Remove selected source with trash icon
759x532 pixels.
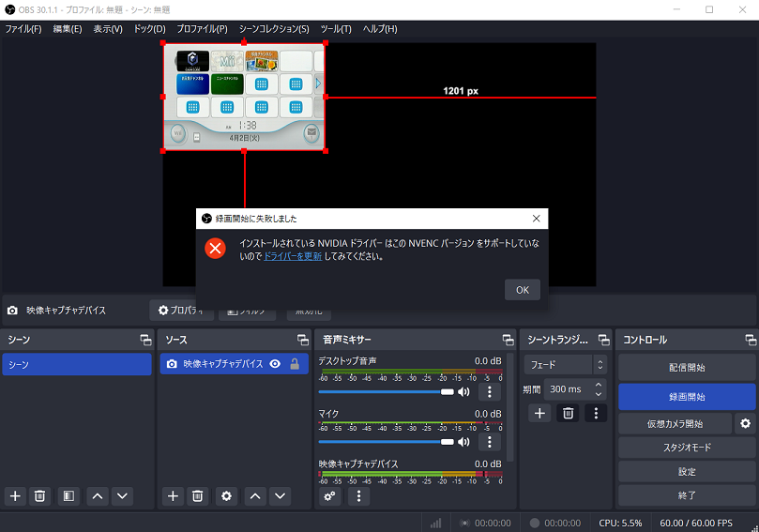tap(198, 496)
